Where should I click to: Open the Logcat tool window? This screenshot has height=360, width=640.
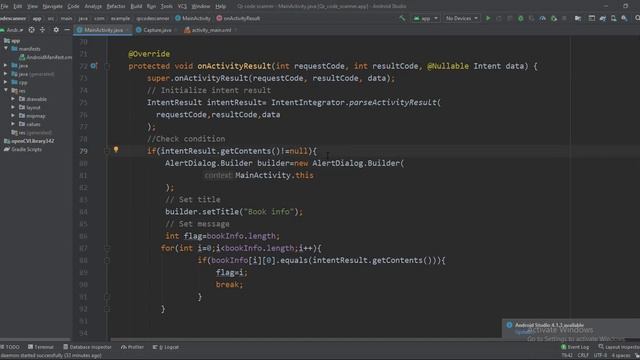(166, 347)
